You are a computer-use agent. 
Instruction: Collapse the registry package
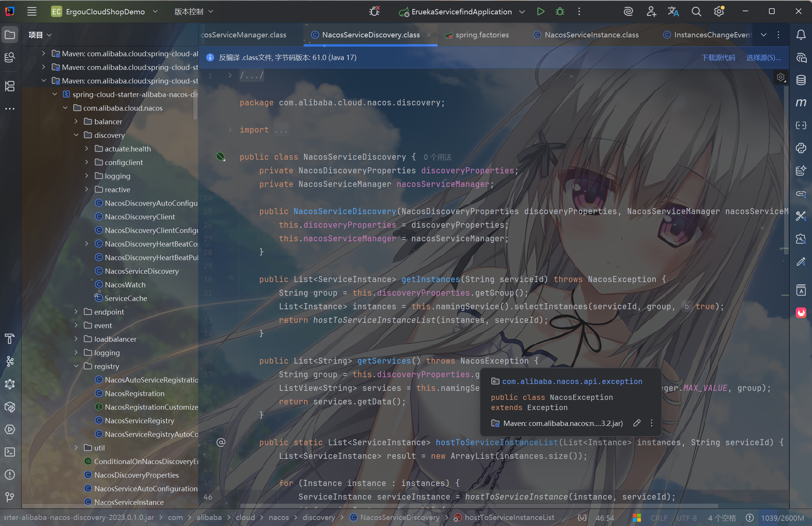(76, 366)
